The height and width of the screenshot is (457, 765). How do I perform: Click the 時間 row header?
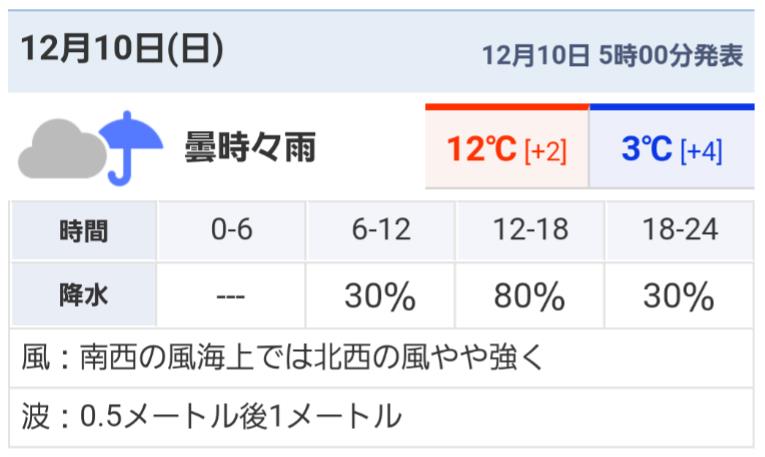[x=83, y=230]
